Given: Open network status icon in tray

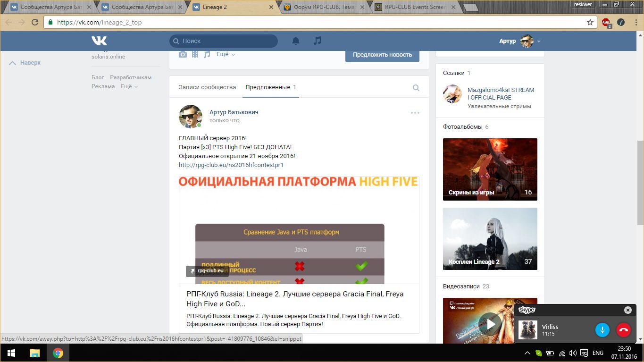Looking at the screenshot, I should coord(562,353).
